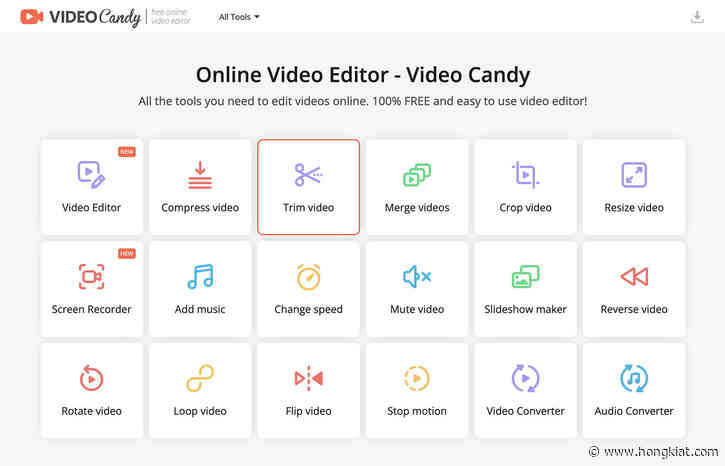Click the Resize video arrows icon
This screenshot has width=725, height=466.
pyautogui.click(x=634, y=175)
